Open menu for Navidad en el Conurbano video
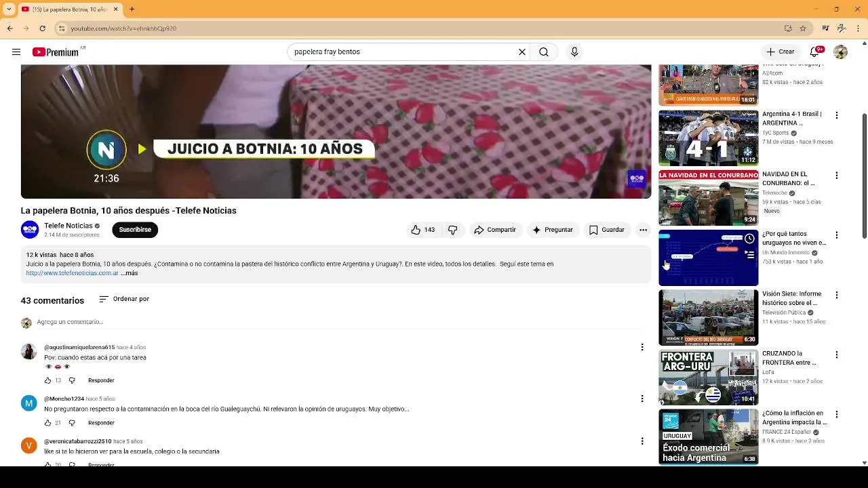 [x=836, y=176]
